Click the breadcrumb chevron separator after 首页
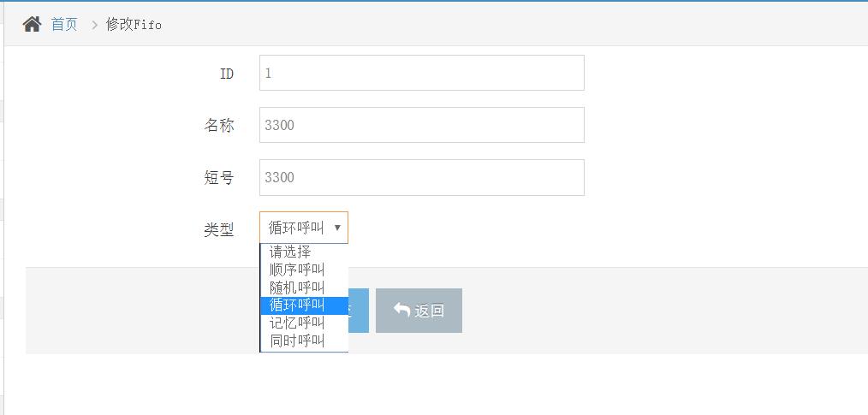This screenshot has height=415, width=868. coord(94,25)
